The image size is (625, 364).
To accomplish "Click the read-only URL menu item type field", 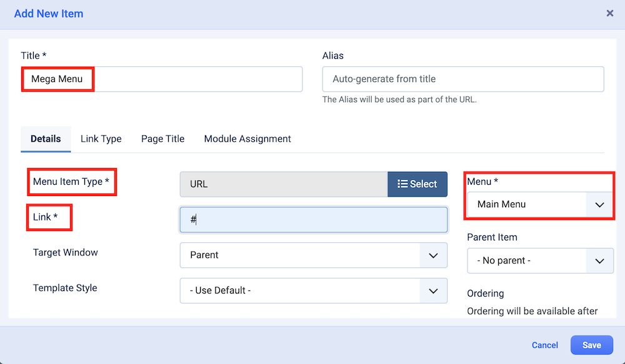I will (x=283, y=184).
